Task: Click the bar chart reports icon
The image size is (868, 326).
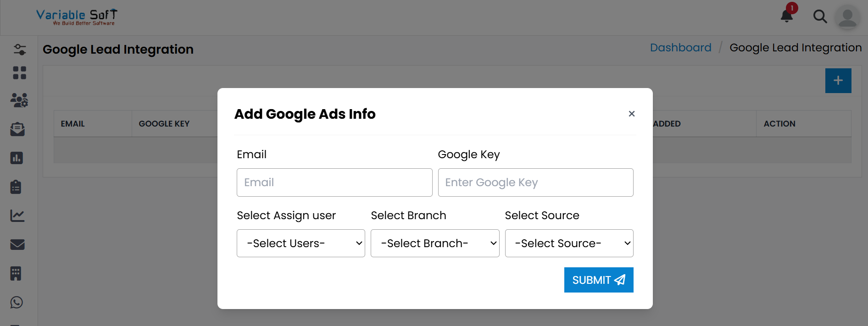Action: 17,158
